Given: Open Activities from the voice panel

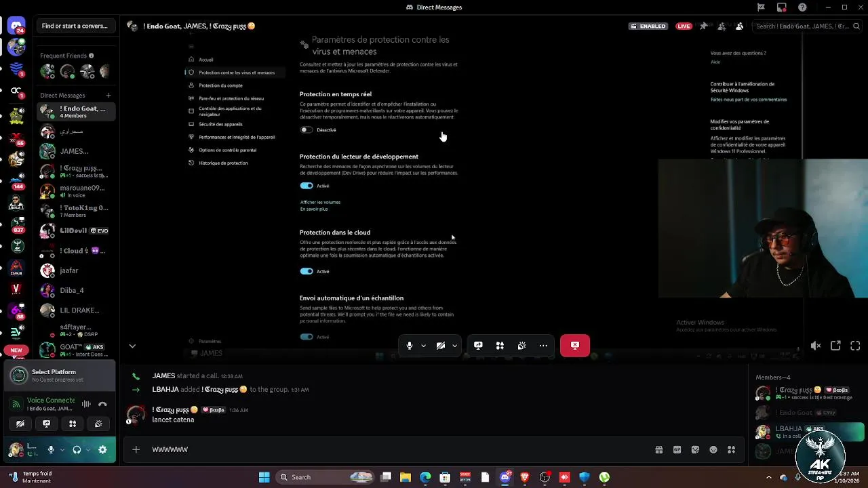Looking at the screenshot, I should click(73, 424).
